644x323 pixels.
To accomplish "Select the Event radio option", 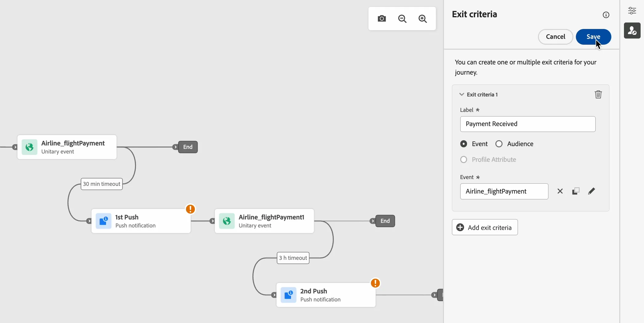I will point(464,144).
